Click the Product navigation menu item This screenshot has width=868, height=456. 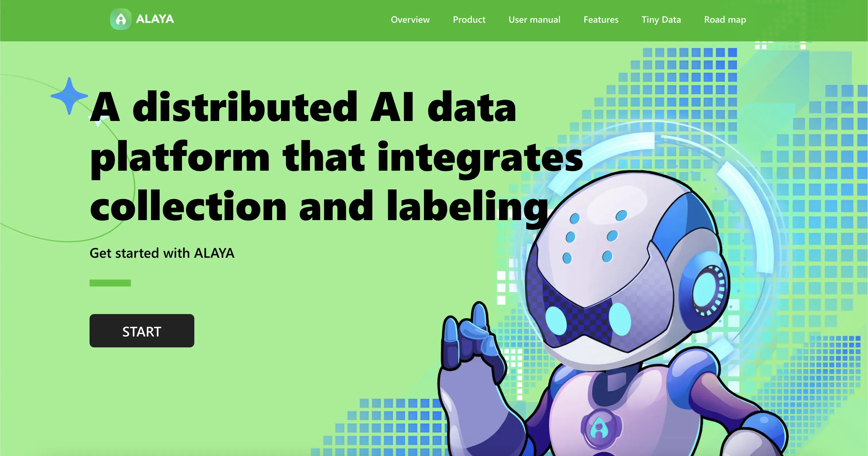(x=469, y=19)
